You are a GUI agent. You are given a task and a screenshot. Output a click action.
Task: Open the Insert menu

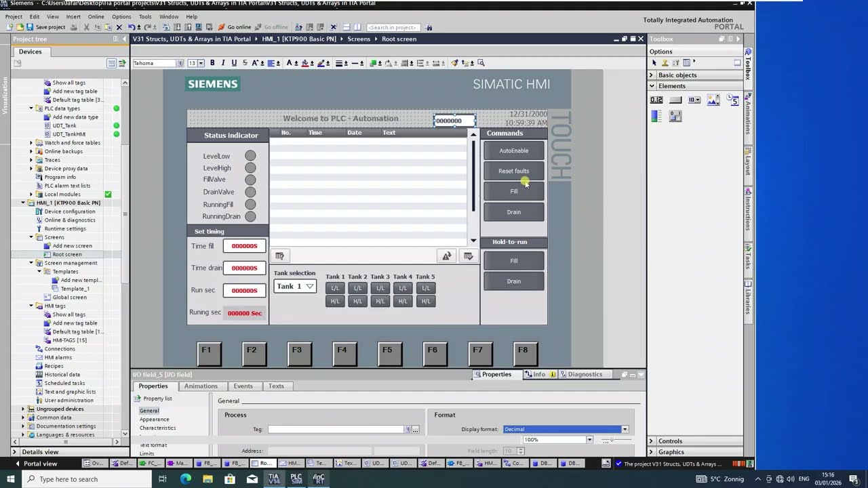pos(73,16)
